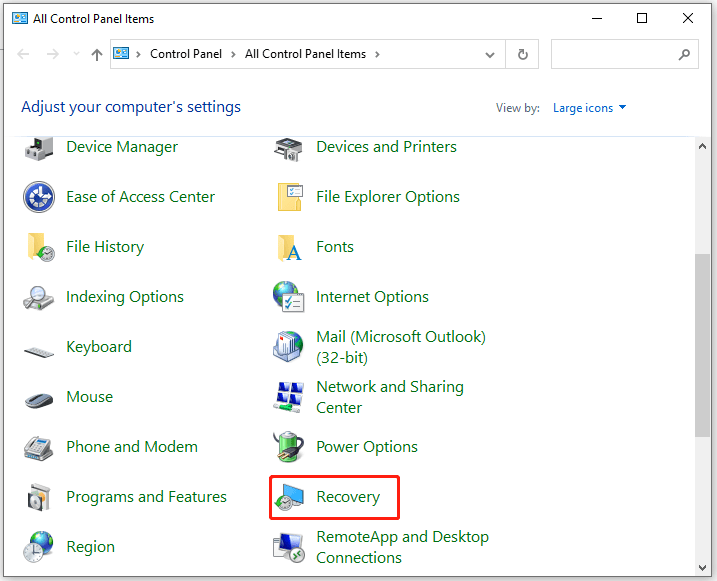Viewport: 717px width, 581px height.
Task: Open the Recovery icon
Action: [x=289, y=497]
